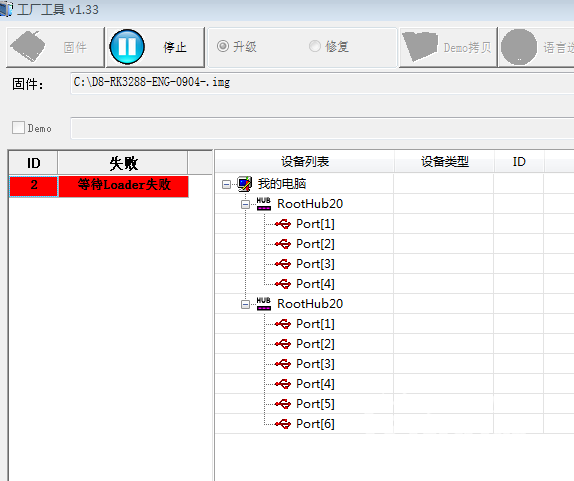This screenshot has width=574, height=481.
Task: Click the 我的电脑 computer icon
Action: [x=245, y=184]
